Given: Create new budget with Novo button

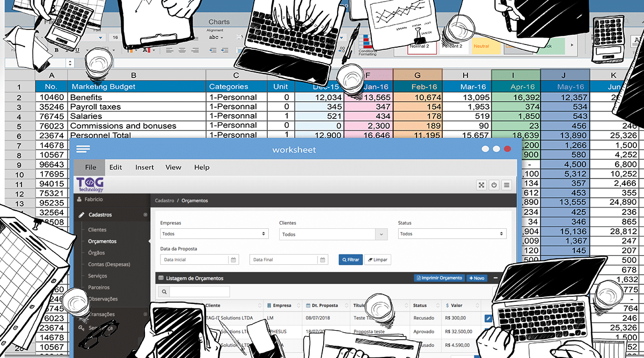Looking at the screenshot, I should coord(476,278).
